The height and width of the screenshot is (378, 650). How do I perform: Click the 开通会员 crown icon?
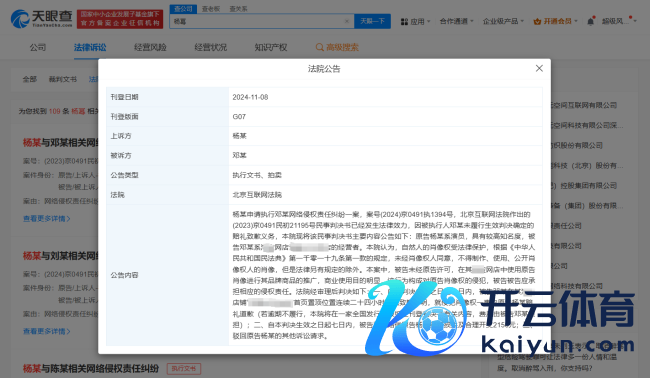click(537, 21)
